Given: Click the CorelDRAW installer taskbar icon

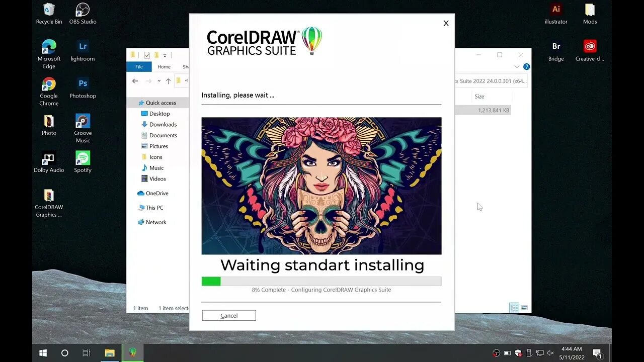Looking at the screenshot, I should [x=132, y=353].
